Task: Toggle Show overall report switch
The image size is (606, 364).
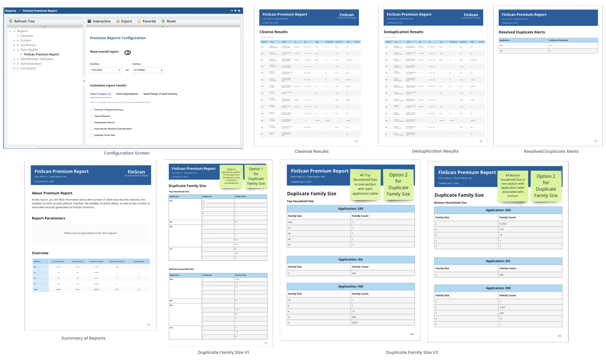Action: coord(127,53)
